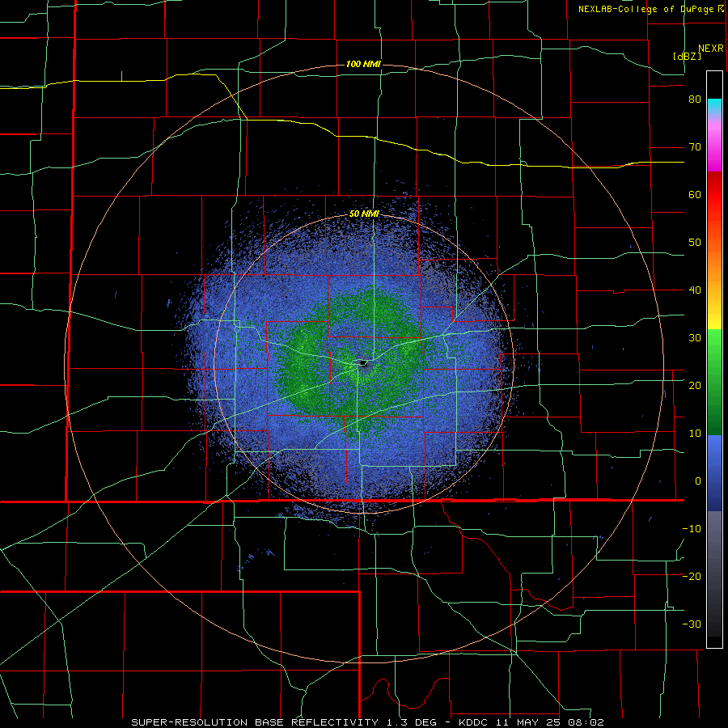
Task: Click the cyan segment of the color bar
Action: [x=714, y=106]
